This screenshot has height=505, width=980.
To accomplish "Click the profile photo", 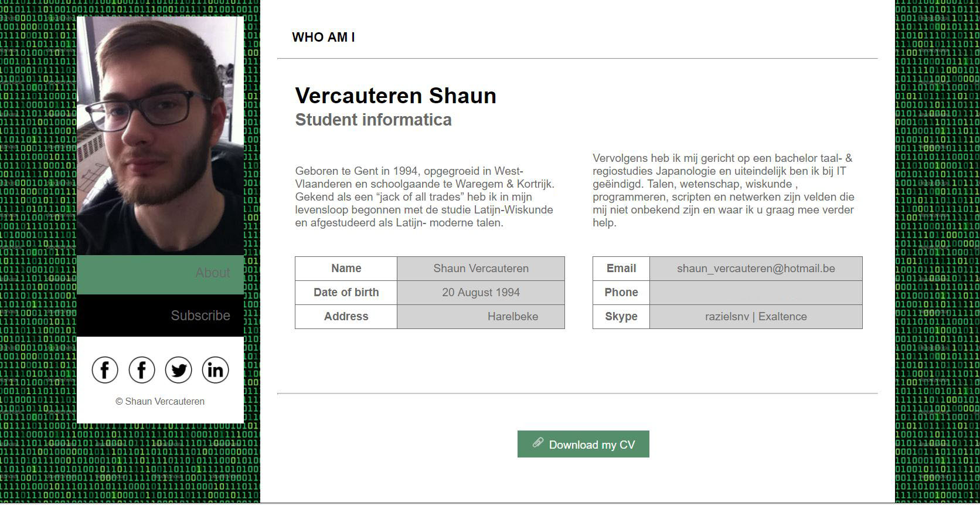I will tap(160, 135).
